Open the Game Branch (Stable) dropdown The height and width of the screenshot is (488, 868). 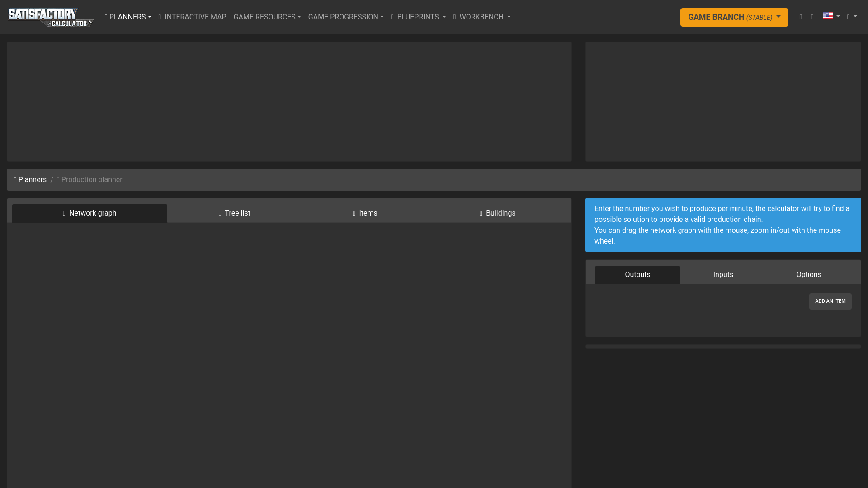[x=734, y=17]
